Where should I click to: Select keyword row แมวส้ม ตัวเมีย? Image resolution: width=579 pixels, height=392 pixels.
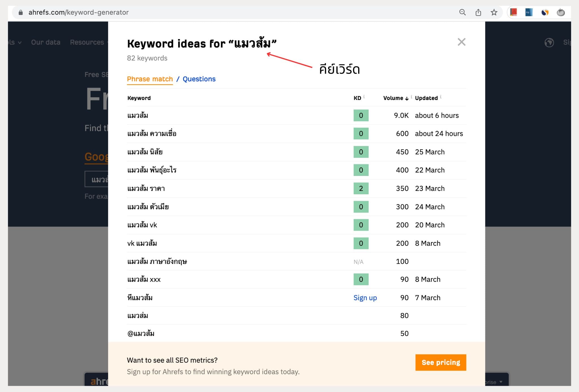(297, 207)
